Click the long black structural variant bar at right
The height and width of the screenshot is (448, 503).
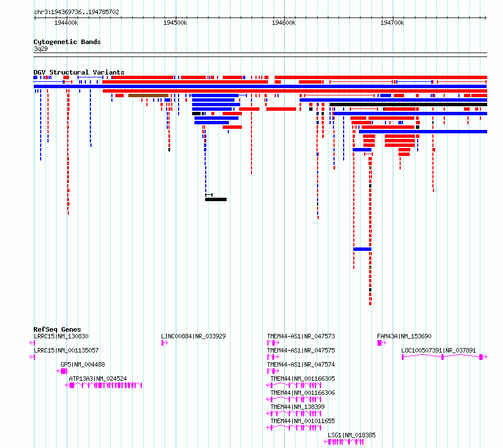click(409, 105)
